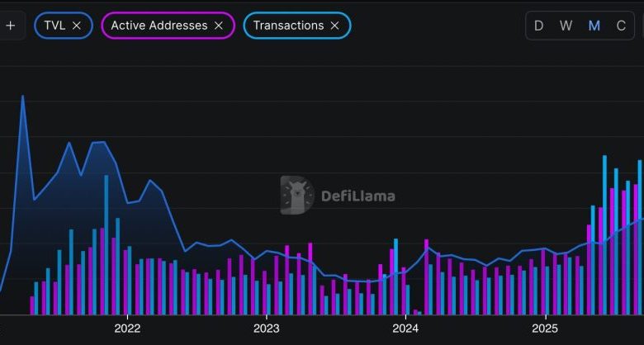The width and height of the screenshot is (644, 345).
Task: Click the highest TVL line peak in 2021
Action: (x=22, y=97)
